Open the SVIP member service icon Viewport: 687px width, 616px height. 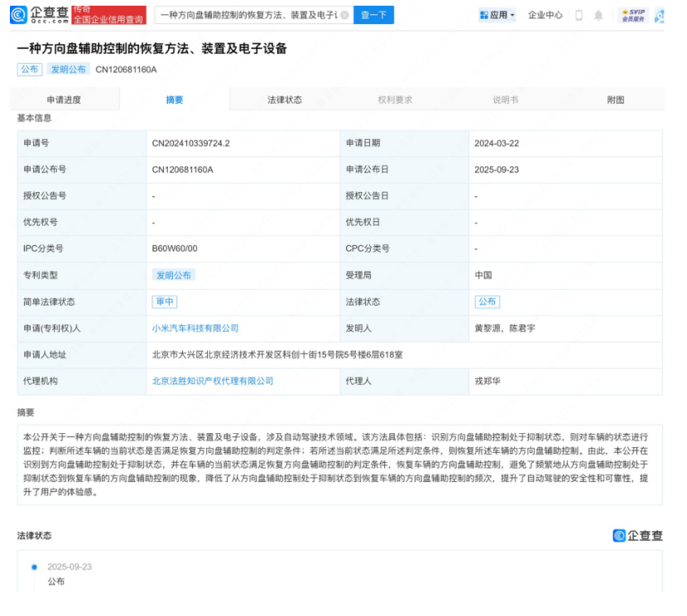tap(633, 16)
